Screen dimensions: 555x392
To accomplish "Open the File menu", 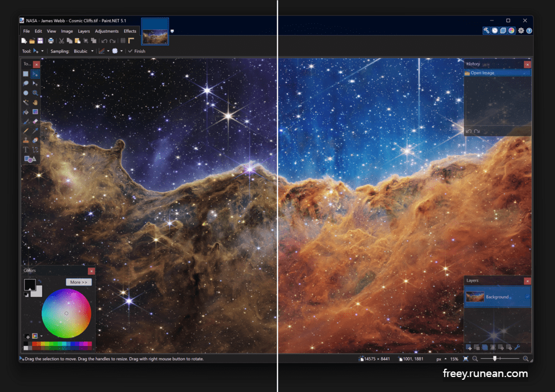I will click(27, 31).
